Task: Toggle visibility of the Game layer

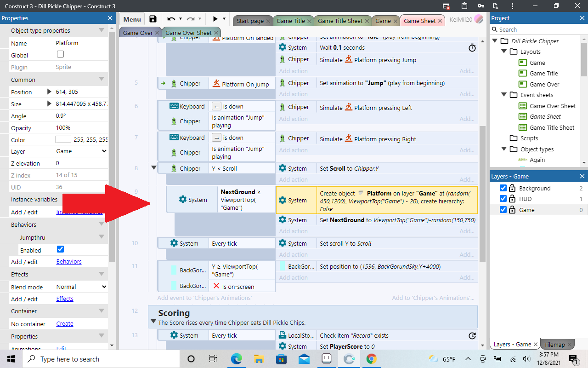Action: 503,210
